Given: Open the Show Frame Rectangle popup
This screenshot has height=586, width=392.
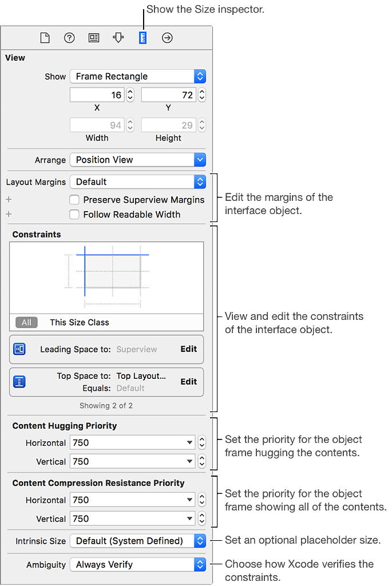Looking at the screenshot, I should click(138, 76).
